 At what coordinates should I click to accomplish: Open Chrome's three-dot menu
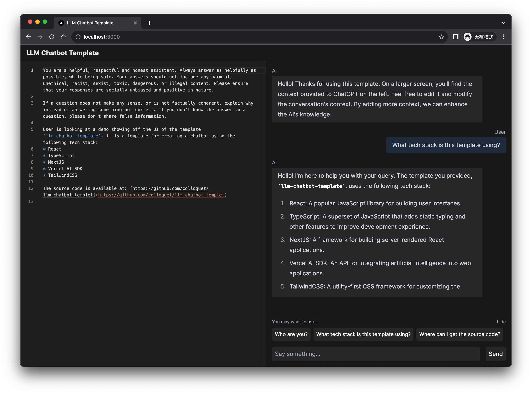(503, 37)
